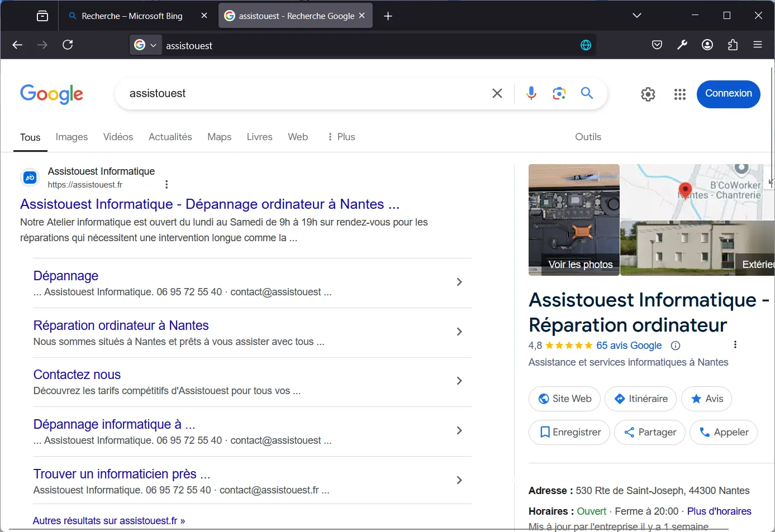The image size is (775, 532).
Task: Open the wrench developer tools icon
Action: (682, 45)
